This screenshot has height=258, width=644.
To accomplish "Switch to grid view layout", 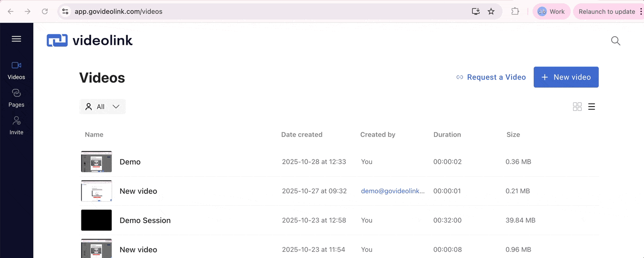I will click(x=577, y=107).
